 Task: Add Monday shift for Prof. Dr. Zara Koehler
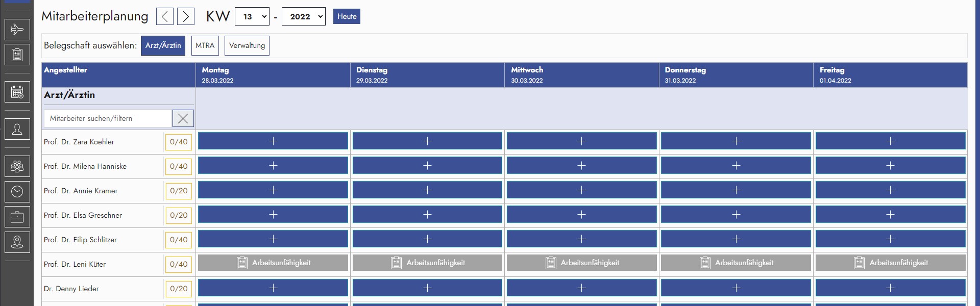pyautogui.click(x=273, y=141)
